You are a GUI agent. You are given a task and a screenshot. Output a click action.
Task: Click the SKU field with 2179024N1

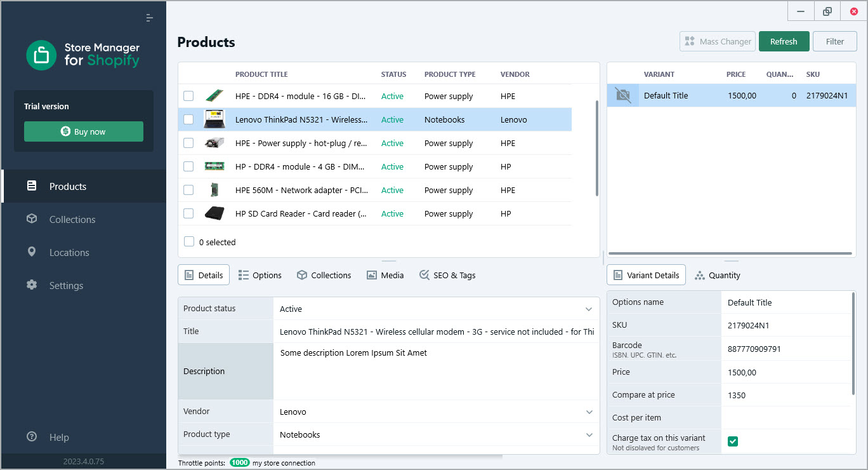tap(786, 325)
